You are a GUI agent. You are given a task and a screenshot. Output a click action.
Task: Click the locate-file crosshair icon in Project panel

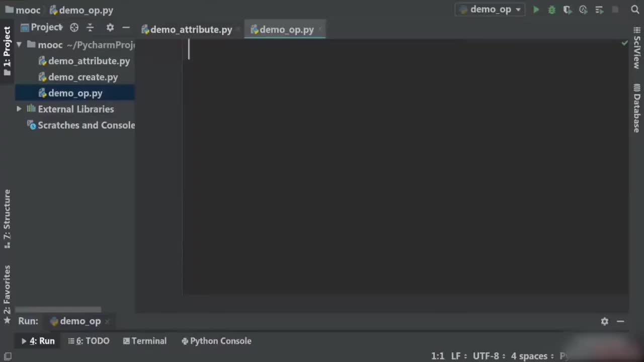[74, 28]
